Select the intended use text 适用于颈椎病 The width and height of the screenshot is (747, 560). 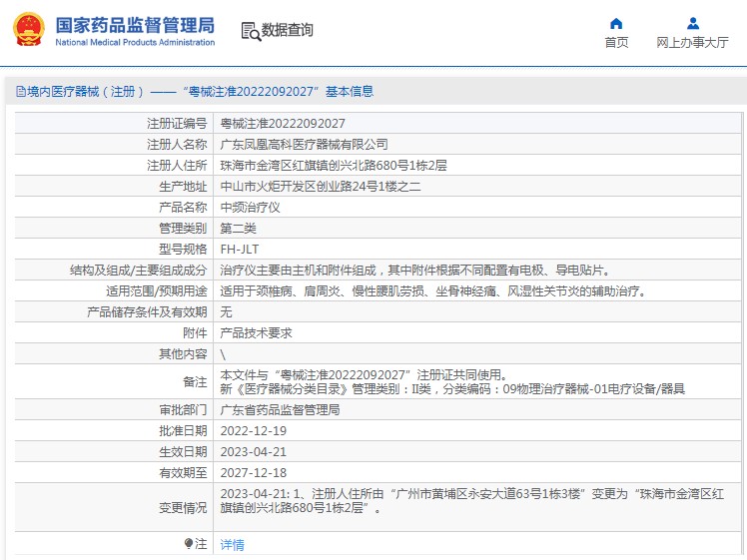[433, 290]
